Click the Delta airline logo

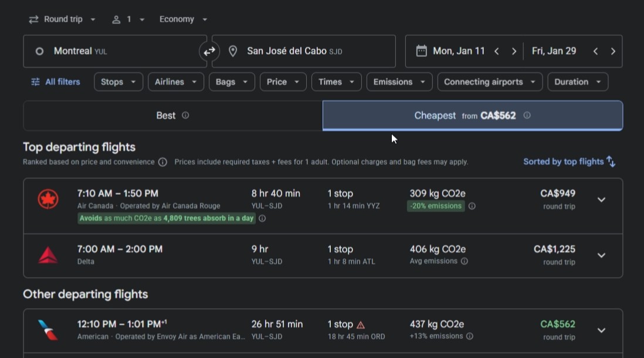pos(48,255)
